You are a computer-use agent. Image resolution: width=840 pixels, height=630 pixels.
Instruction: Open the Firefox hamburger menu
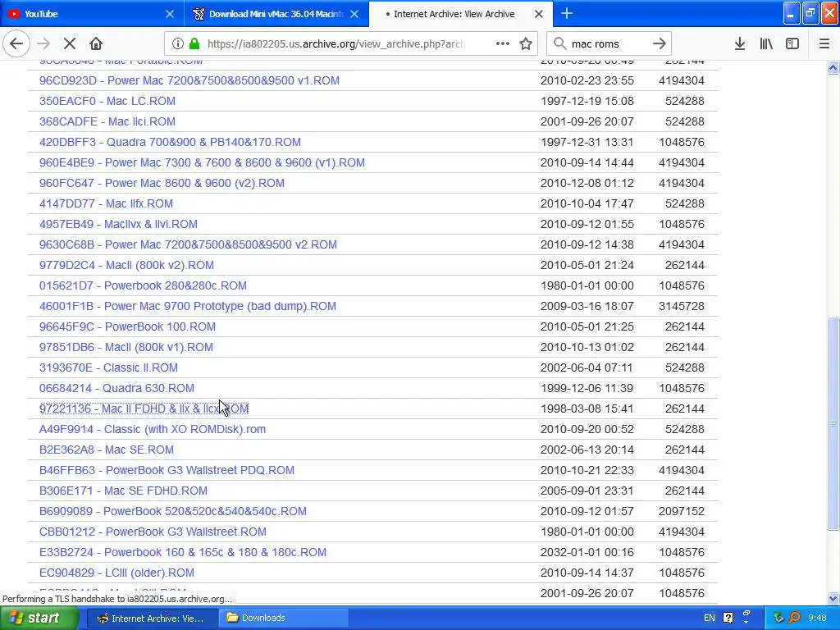[x=824, y=44]
